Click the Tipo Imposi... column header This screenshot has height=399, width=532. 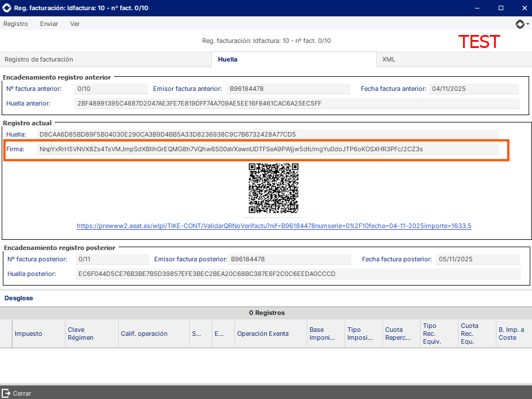tap(364, 334)
